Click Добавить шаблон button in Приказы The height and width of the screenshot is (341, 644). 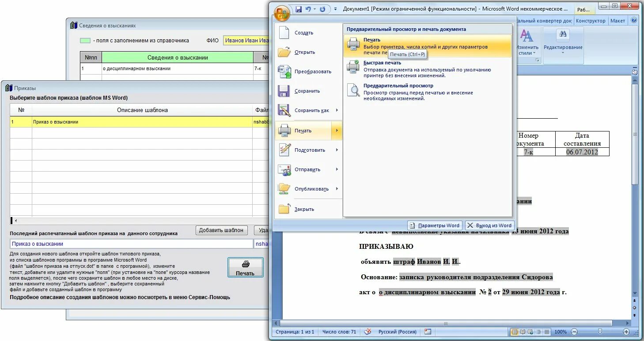[x=221, y=230]
